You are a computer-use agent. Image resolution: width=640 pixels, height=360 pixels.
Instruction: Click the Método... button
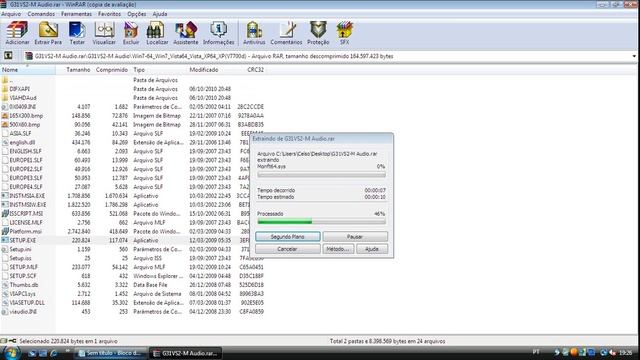pos(338,249)
